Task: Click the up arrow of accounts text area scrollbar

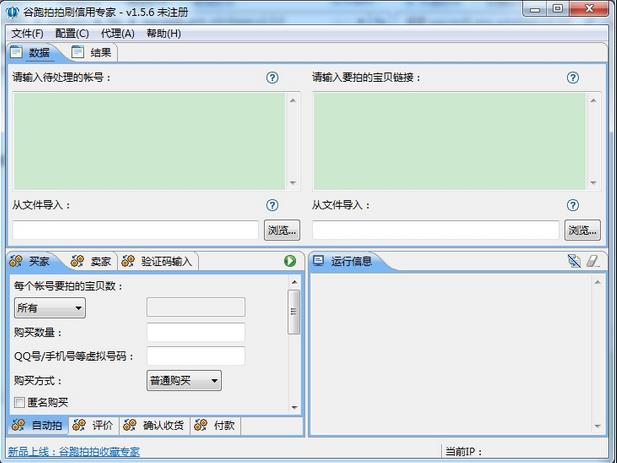Action: 292,100
